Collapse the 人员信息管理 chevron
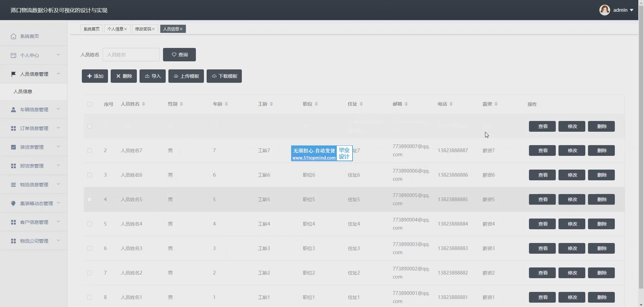This screenshot has height=307, width=644. [58, 73]
